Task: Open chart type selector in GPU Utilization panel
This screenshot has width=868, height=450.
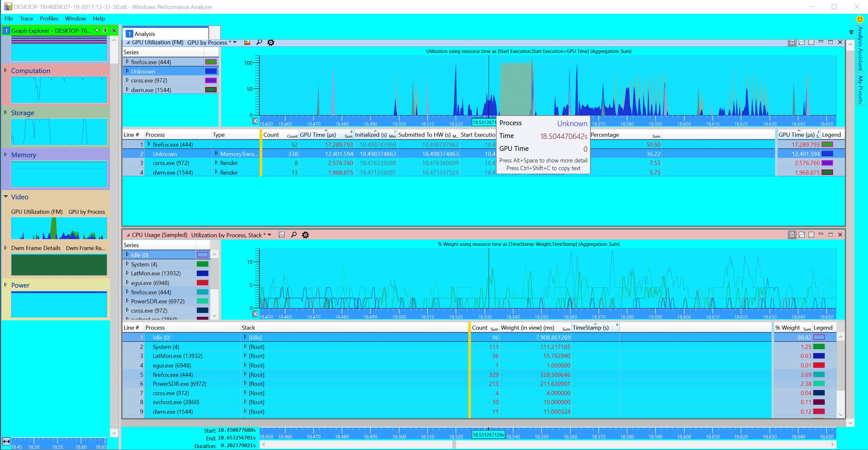Action: pyautogui.click(x=247, y=42)
